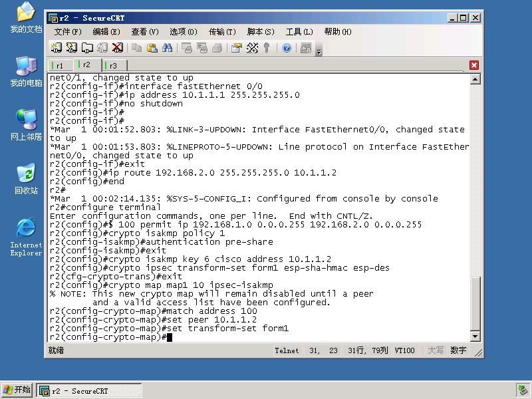
Task: Click the terminal vertical scrollbar thumb
Action: point(475,303)
